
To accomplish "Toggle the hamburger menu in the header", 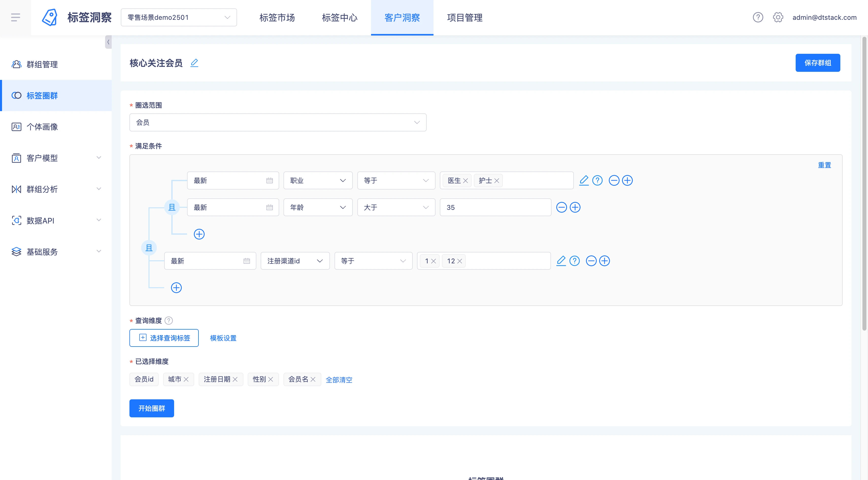I will (x=15, y=17).
